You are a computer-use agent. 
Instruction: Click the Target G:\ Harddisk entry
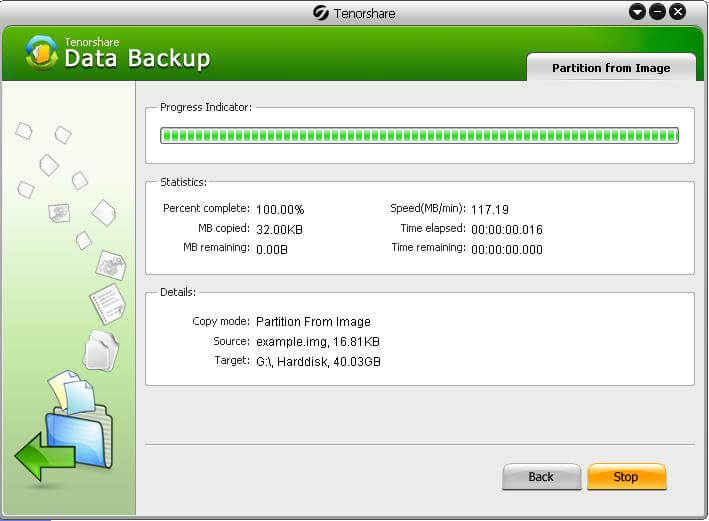pos(318,360)
